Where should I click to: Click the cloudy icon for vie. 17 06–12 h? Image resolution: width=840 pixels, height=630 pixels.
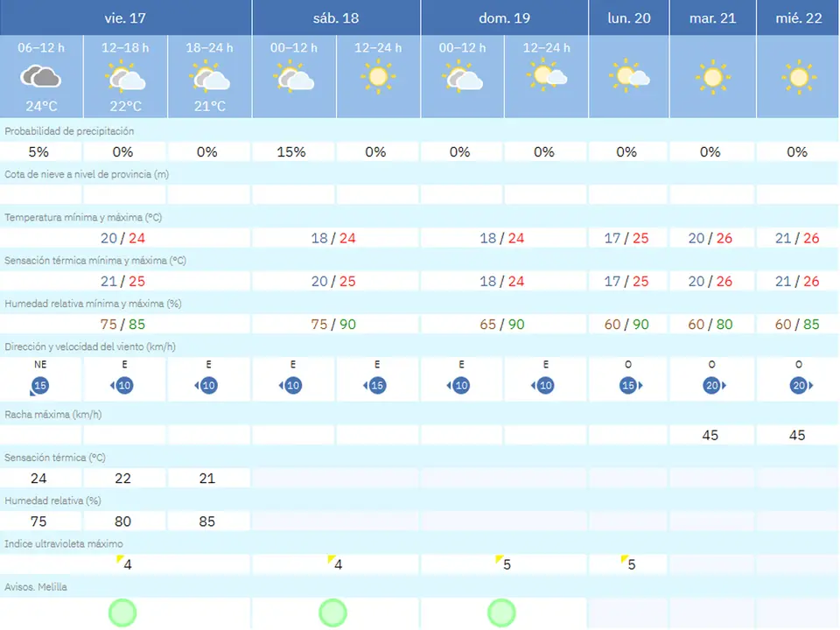click(x=41, y=77)
